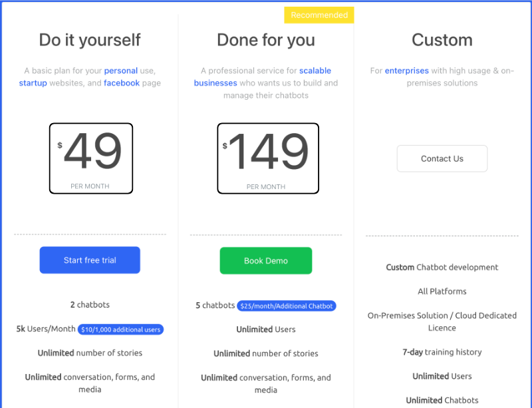The image size is (532, 408).
Task: Select the $49 per month price box
Action: click(x=91, y=158)
